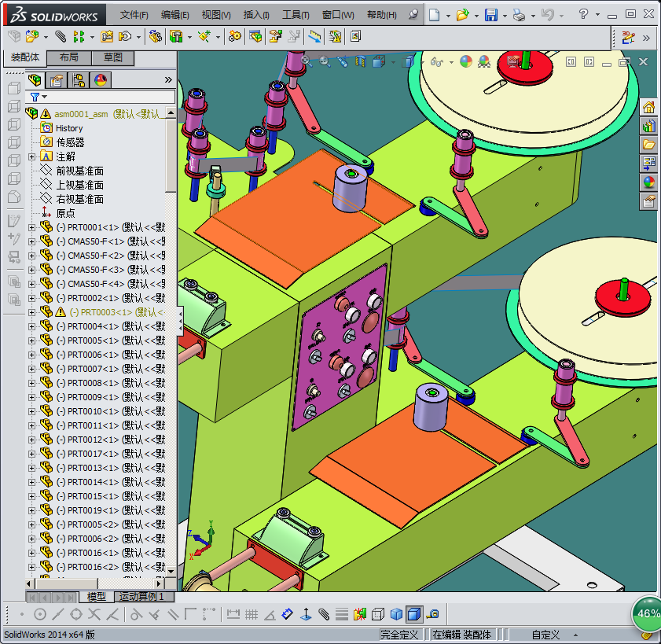Open the 文件(F) menu

coord(134,15)
